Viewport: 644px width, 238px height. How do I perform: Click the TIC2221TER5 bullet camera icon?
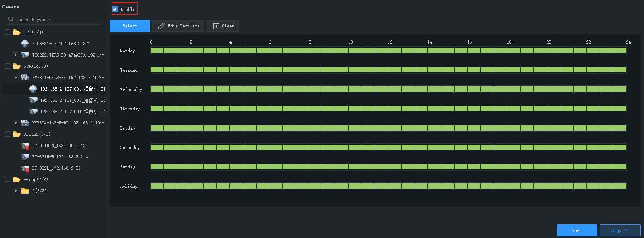(25, 55)
